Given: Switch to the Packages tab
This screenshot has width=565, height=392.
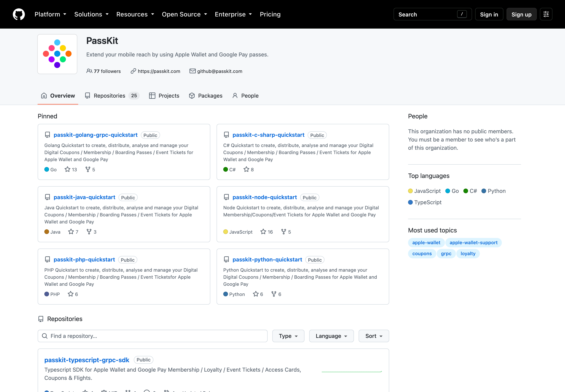Looking at the screenshot, I should pyautogui.click(x=206, y=96).
